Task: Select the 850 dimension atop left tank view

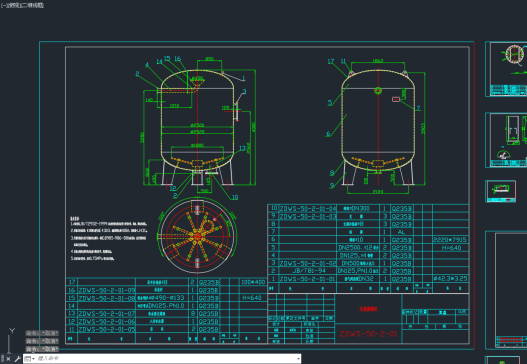Action: 209,59
